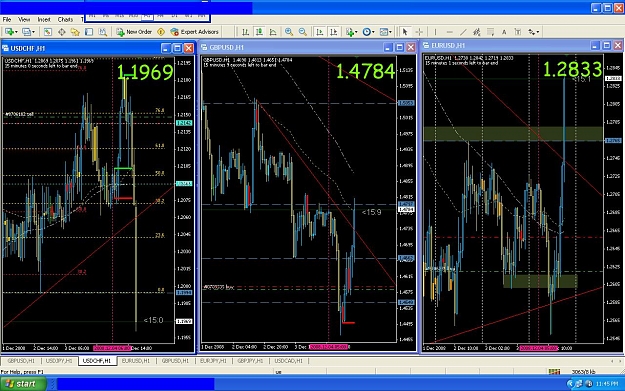
Task: Click the connection status bars icon
Action: tap(554, 371)
